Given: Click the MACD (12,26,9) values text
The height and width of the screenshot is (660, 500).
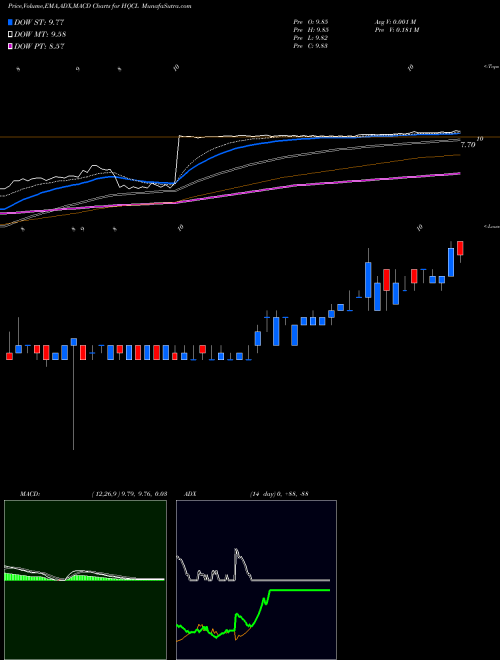Looking at the screenshot, I should click(x=129, y=494).
